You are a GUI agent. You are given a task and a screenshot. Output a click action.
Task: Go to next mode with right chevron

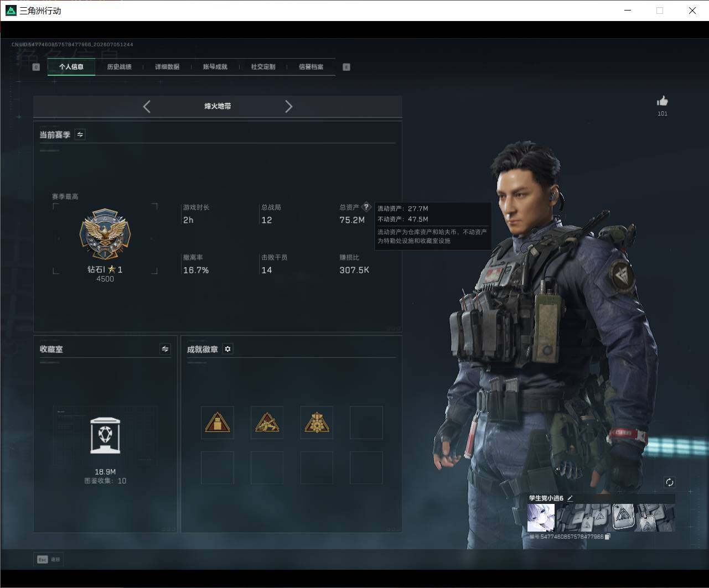point(288,107)
